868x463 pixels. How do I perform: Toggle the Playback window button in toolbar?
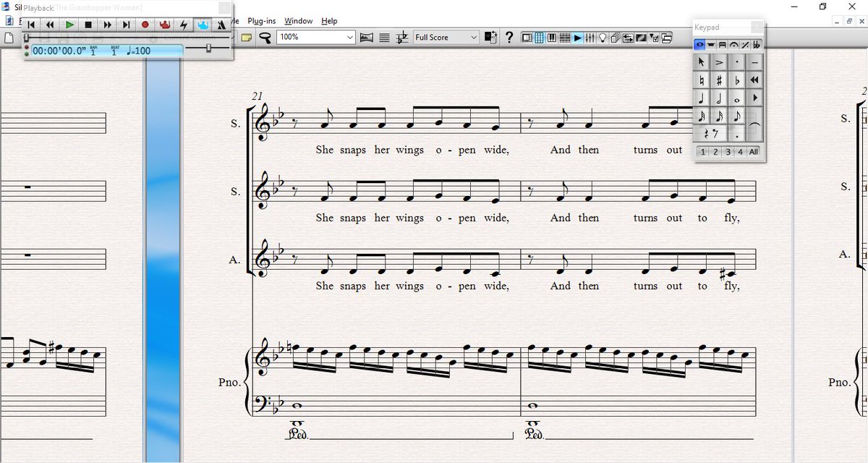577,38
